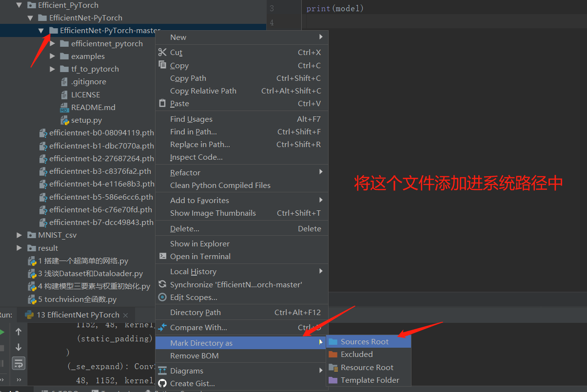Click the GitHub icon beside Create Gist
This screenshot has height=392, width=587.
coord(162,383)
